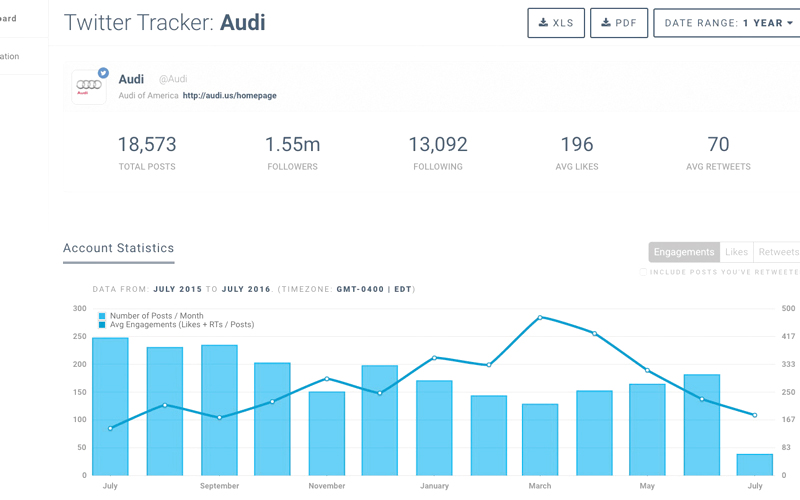Open the audi.us/homepage link
This screenshot has height=500, width=800.
[x=229, y=96]
